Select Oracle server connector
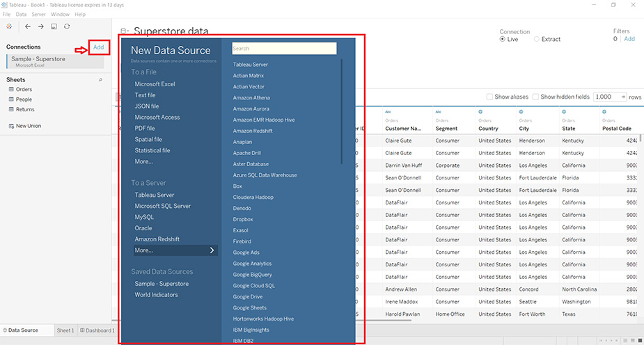Viewport: 644px width, 345px height. click(x=143, y=228)
